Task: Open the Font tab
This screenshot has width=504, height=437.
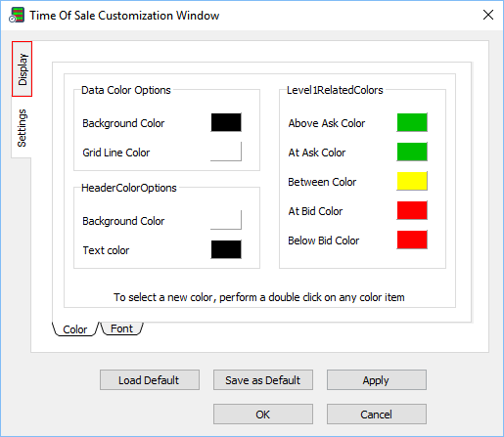Action: point(121,328)
